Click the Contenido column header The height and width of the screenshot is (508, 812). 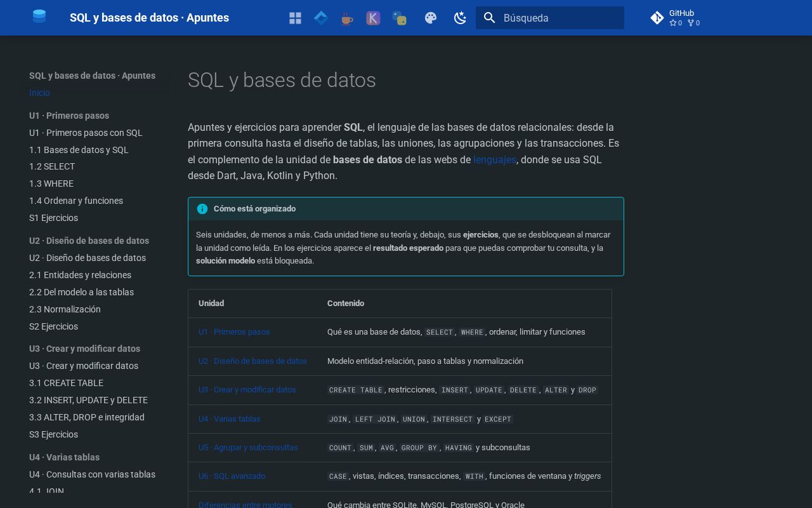tap(346, 304)
